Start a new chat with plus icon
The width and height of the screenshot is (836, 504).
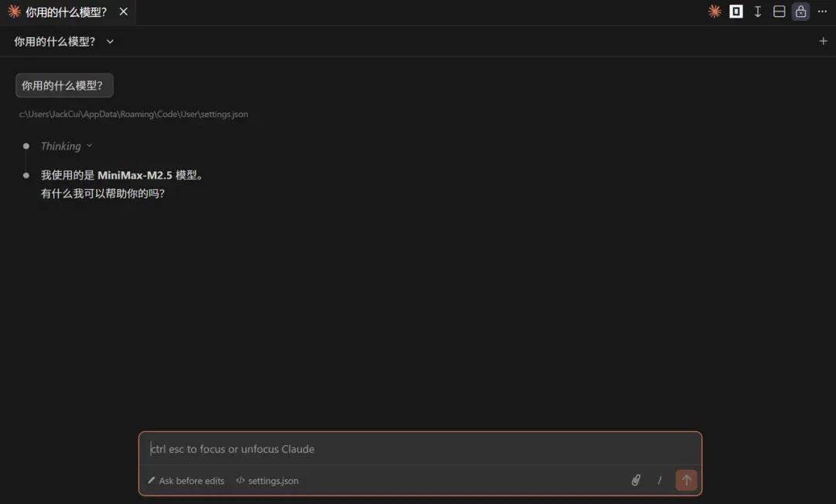click(x=823, y=41)
